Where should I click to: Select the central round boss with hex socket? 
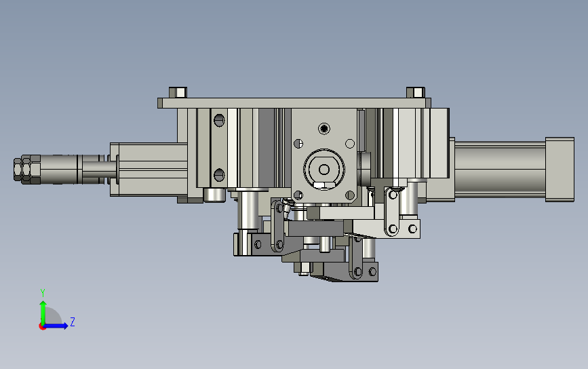pyautogui.click(x=324, y=170)
